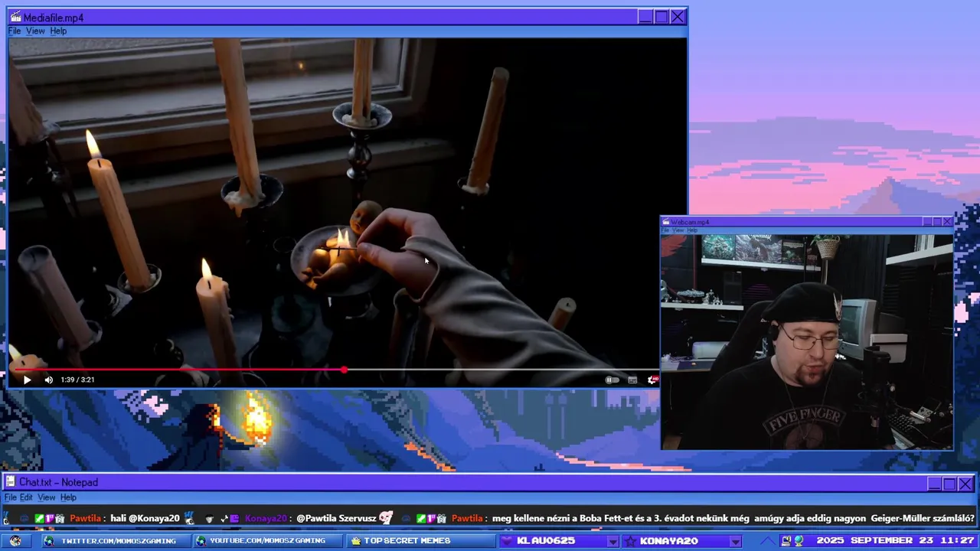Viewport: 980px width, 551px height.
Task: Click the chat reply '@Pawtila Szervusz'
Action: [336, 518]
